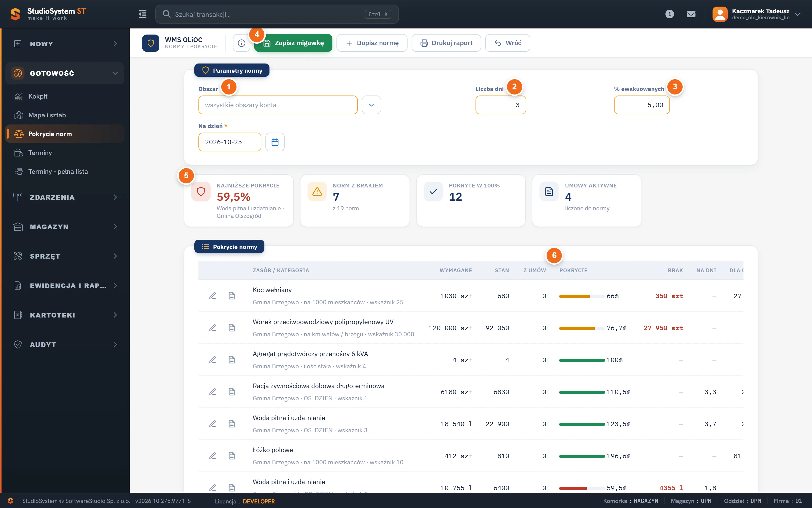This screenshot has width=812, height=508.
Task: Expand the user account menu chevron
Action: [798, 14]
